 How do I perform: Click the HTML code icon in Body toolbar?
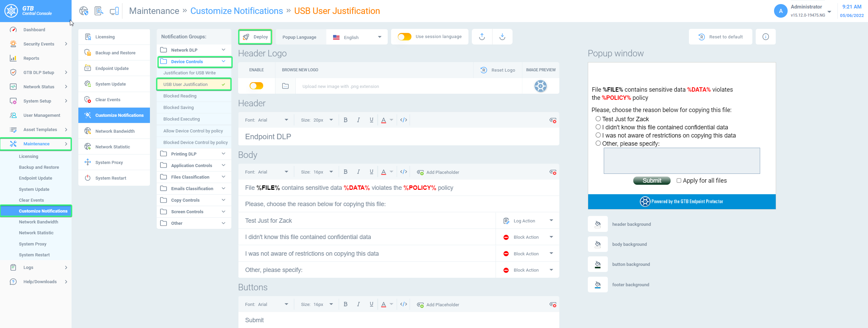click(403, 172)
